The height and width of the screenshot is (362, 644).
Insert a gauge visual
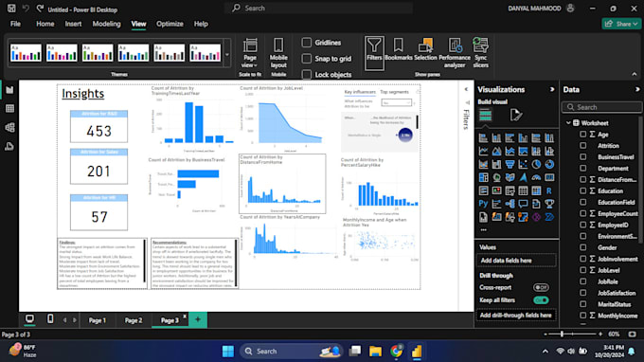click(536, 177)
